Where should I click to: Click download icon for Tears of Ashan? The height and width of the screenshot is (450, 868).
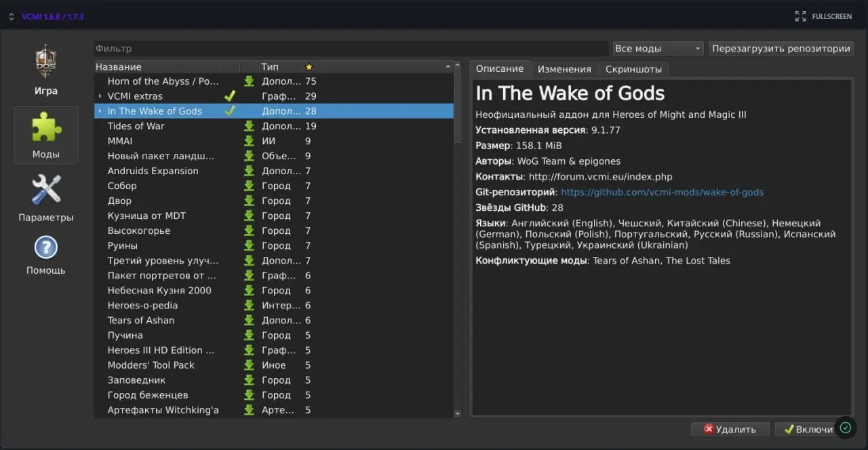click(x=249, y=320)
